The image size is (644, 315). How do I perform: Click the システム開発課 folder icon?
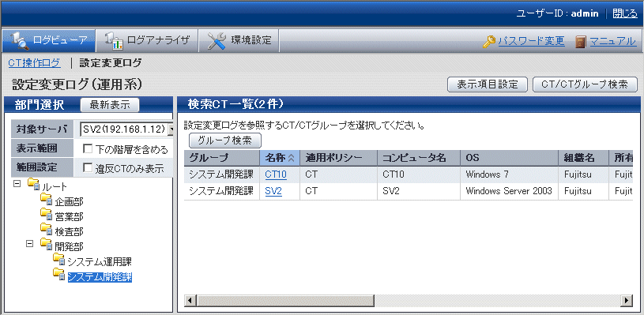point(59,275)
